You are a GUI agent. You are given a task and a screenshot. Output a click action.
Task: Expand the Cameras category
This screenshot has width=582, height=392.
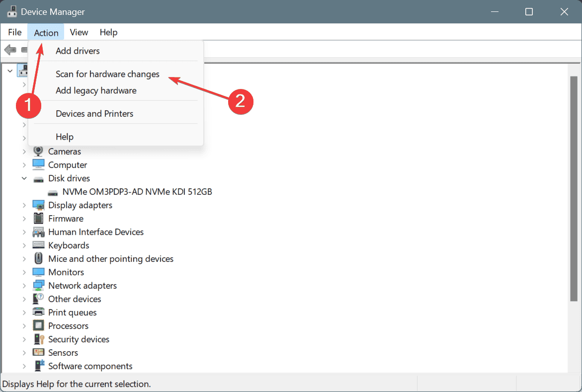(x=24, y=152)
